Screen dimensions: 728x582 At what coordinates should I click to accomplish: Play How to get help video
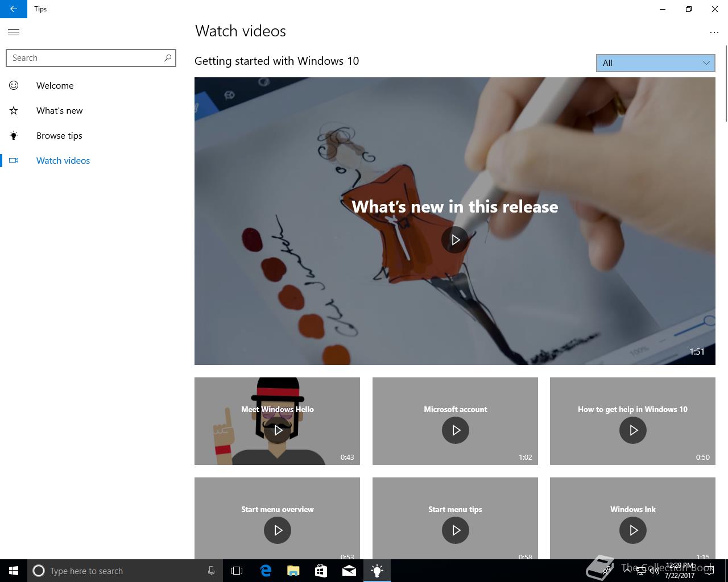click(633, 430)
